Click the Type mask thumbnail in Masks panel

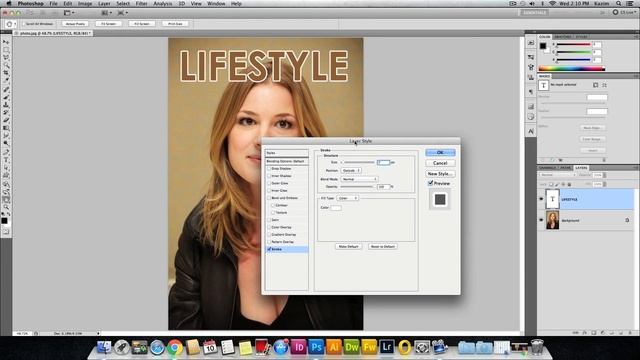(543, 85)
